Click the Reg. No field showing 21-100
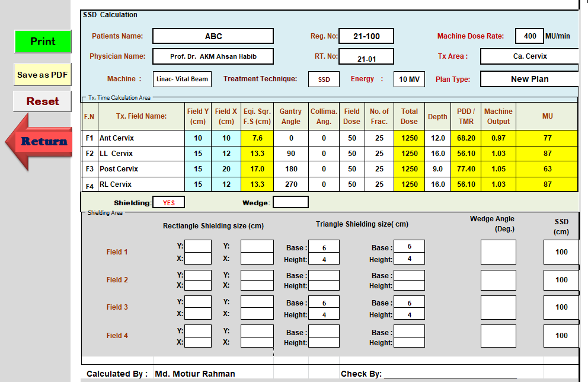The height and width of the screenshot is (382, 588). pyautogui.click(x=366, y=36)
